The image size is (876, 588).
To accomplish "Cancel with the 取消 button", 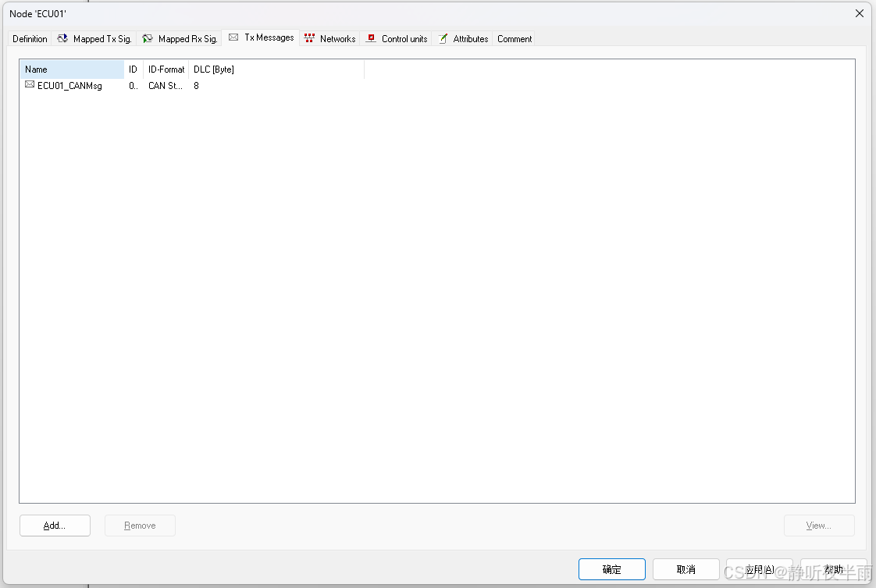I will pos(686,569).
